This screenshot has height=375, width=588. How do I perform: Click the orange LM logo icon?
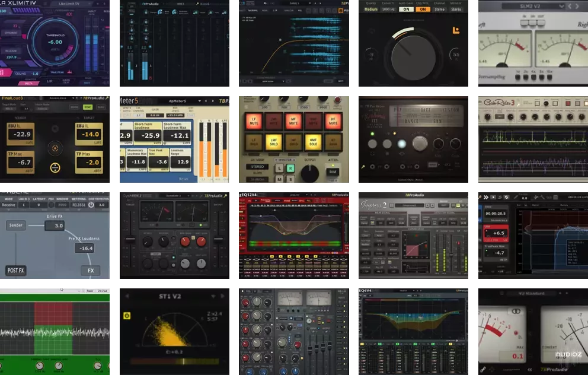pyautogui.click(x=456, y=30)
